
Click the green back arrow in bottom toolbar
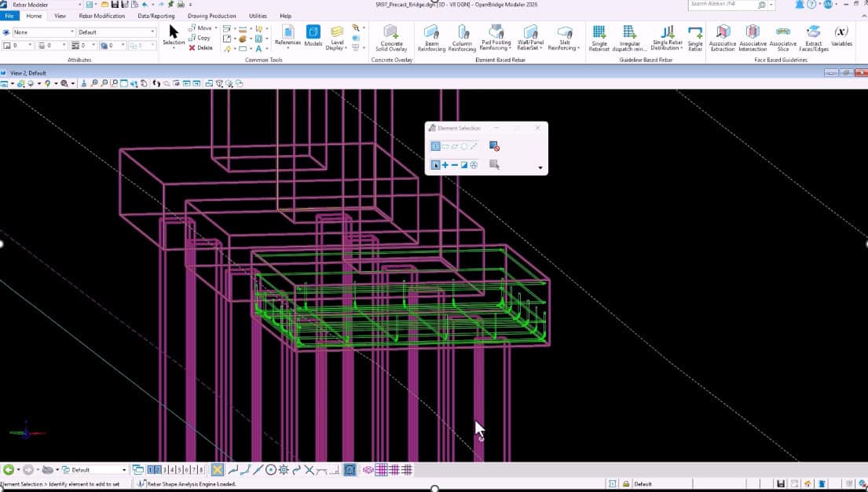pyautogui.click(x=9, y=470)
